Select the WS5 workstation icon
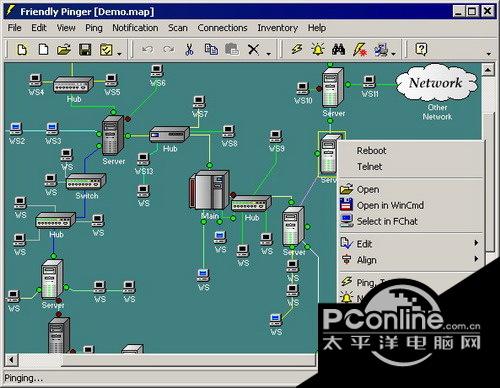 [x=111, y=80]
